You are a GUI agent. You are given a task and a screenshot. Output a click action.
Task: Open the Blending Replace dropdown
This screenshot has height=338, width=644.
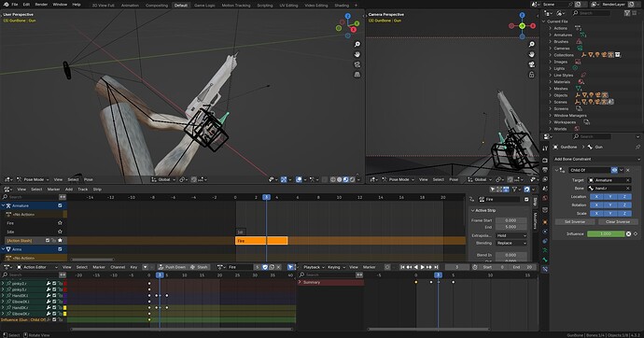coord(511,243)
